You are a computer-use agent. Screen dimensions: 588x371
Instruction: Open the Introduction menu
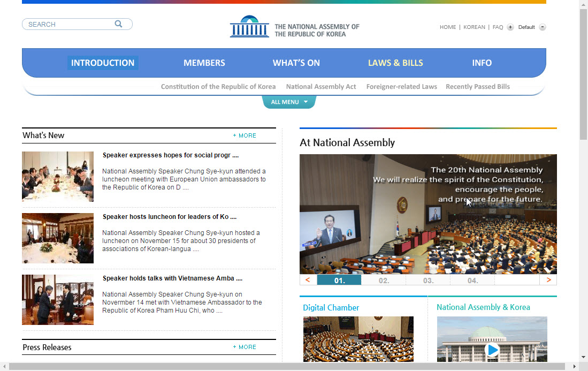(x=103, y=63)
